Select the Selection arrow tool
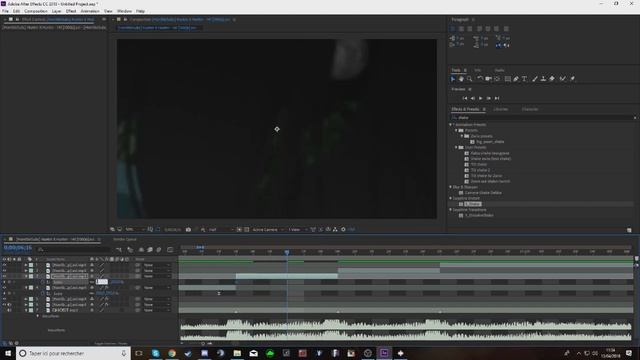Viewport: 640px width, 360px height. coord(453,79)
